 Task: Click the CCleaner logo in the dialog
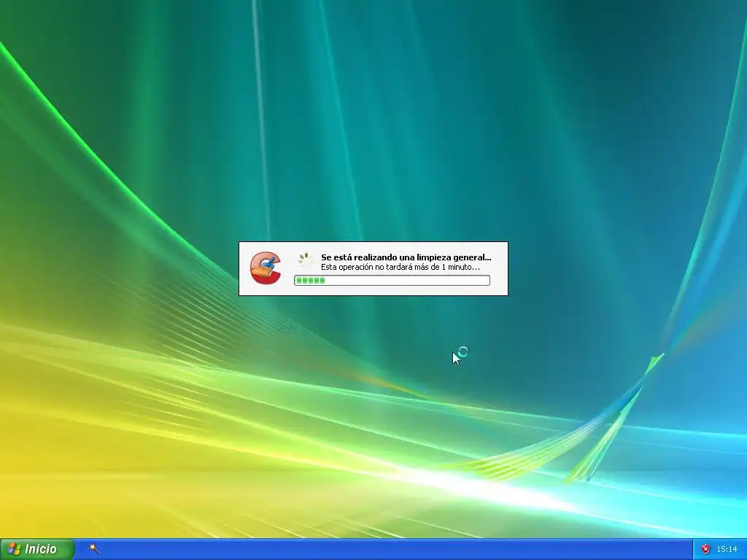[x=266, y=268]
